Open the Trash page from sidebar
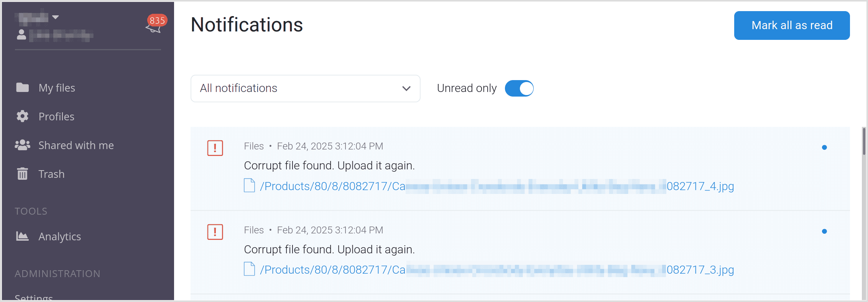 pyautogui.click(x=51, y=174)
